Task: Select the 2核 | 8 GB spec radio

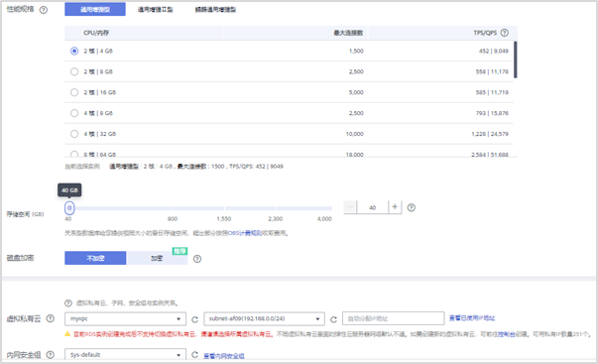Action: coord(74,71)
